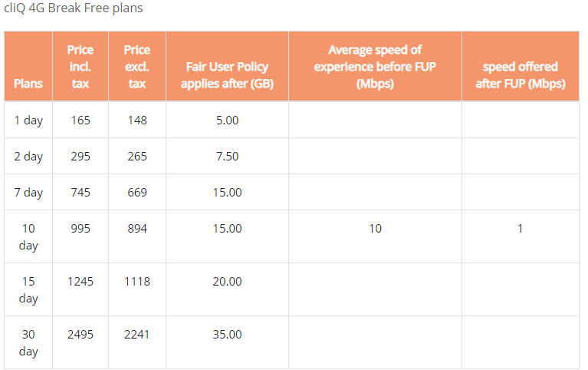Click the 1118 excl. tax value

(137, 282)
